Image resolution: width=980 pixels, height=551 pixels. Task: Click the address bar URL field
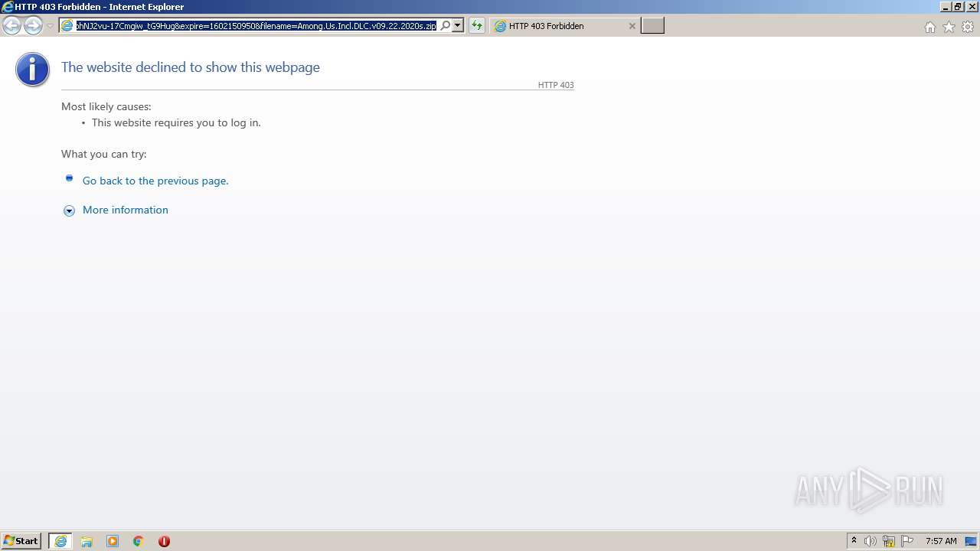click(256, 25)
